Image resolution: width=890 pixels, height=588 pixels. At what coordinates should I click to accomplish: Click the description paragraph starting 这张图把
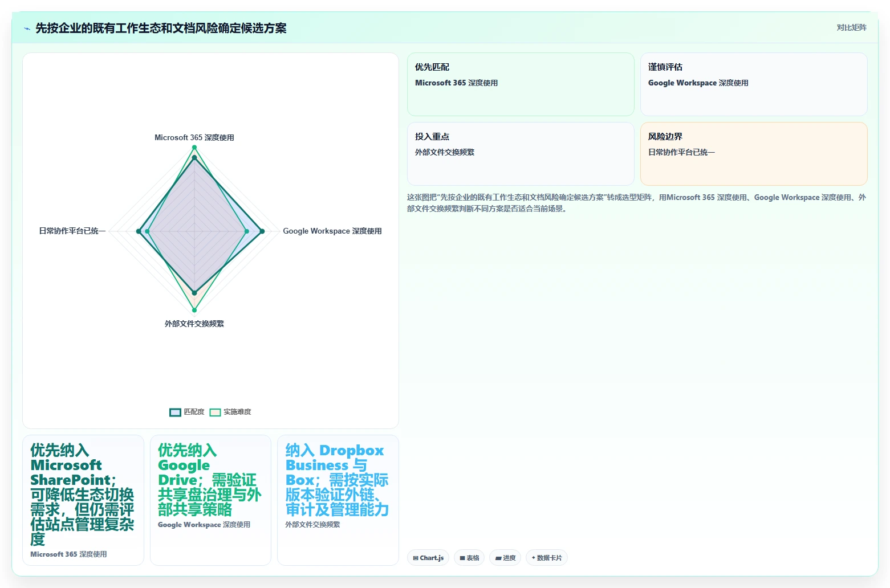(x=636, y=203)
